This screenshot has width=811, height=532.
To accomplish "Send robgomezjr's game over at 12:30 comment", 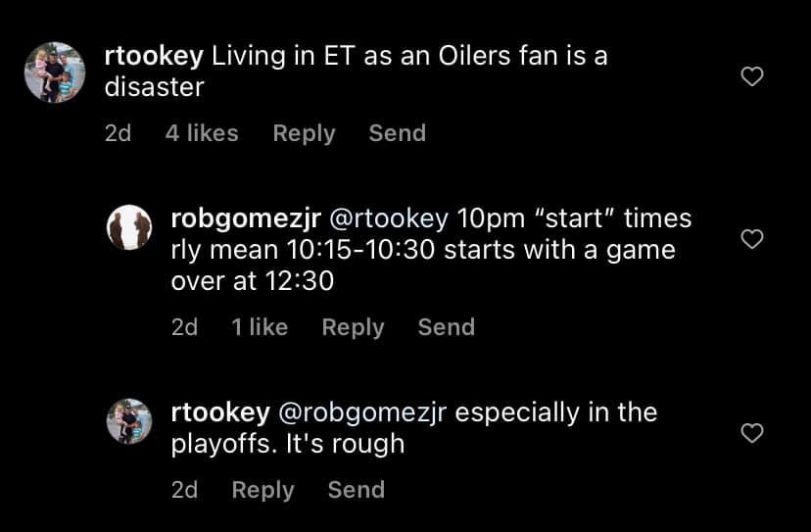I will [446, 327].
